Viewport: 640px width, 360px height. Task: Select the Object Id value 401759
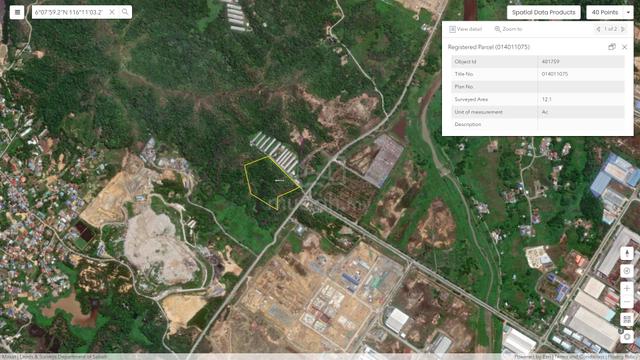pyautogui.click(x=550, y=62)
